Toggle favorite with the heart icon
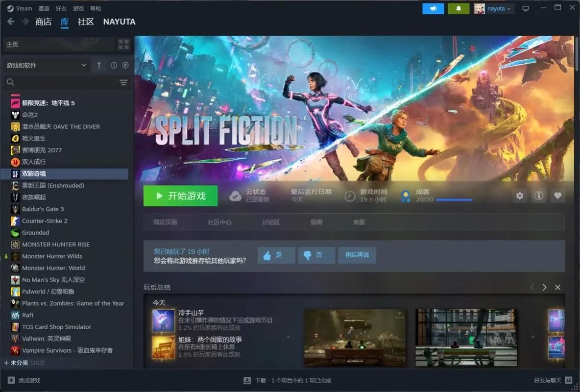The height and width of the screenshot is (392, 580). (558, 196)
